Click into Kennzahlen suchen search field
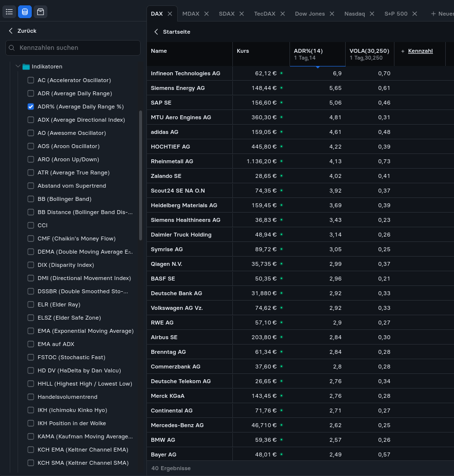This screenshot has width=454, height=476. (73, 48)
